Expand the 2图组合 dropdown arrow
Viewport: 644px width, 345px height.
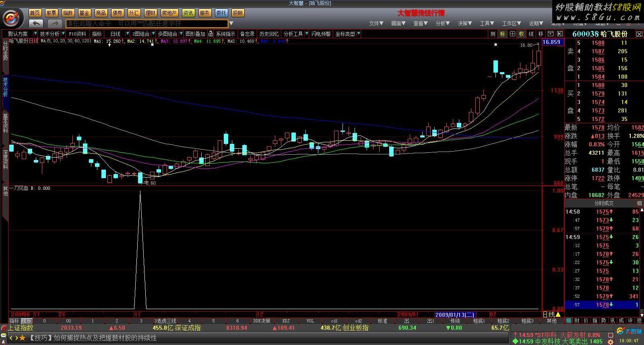coord(153,34)
